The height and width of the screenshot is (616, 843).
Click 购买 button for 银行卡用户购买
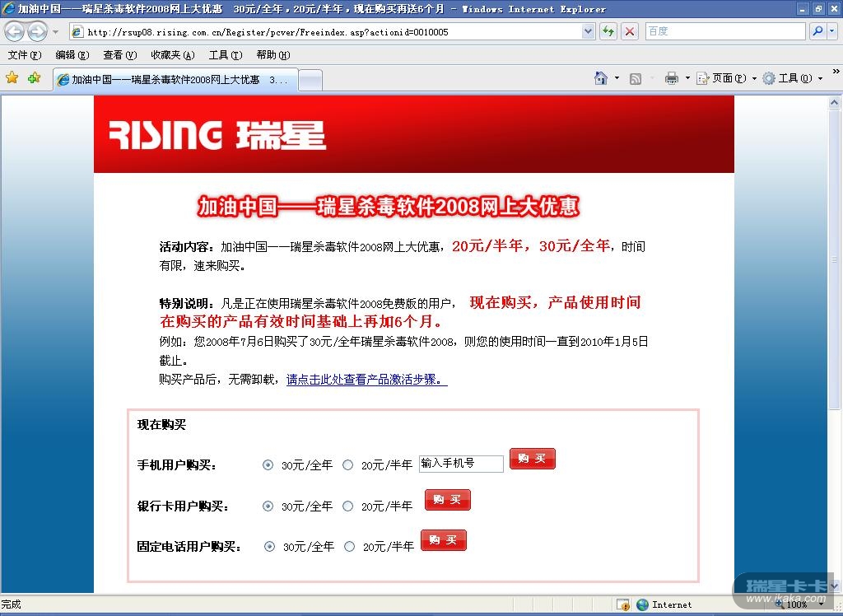(x=447, y=500)
